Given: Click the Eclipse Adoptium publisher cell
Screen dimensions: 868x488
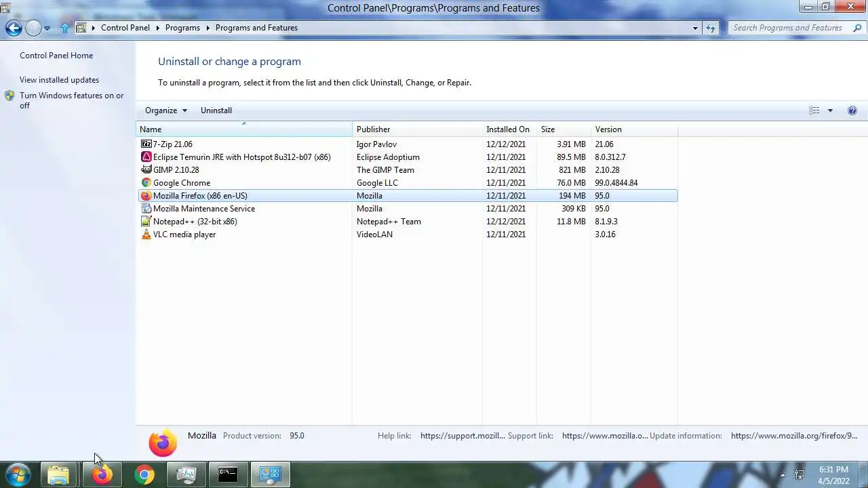Looking at the screenshot, I should point(388,157).
